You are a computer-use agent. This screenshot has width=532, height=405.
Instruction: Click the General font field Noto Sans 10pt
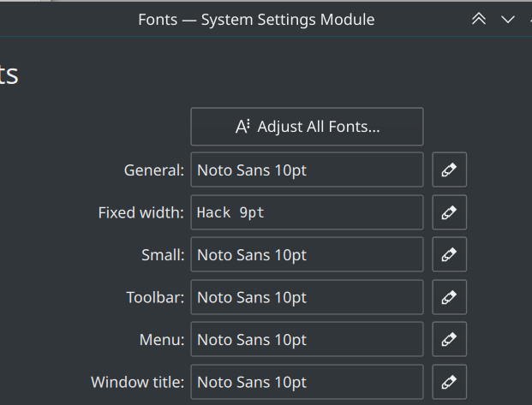307,170
